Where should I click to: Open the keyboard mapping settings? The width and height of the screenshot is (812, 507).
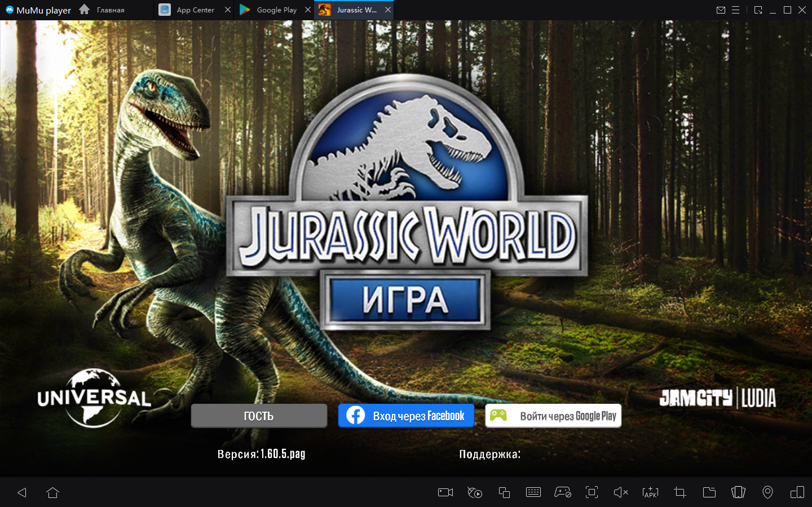533,492
